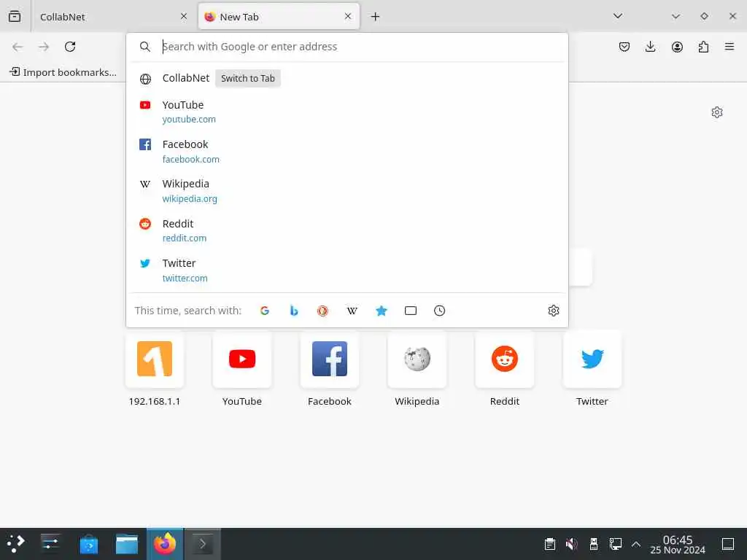The height and width of the screenshot is (560, 747).
Task: Open the network tray icon
Action: tap(615, 544)
